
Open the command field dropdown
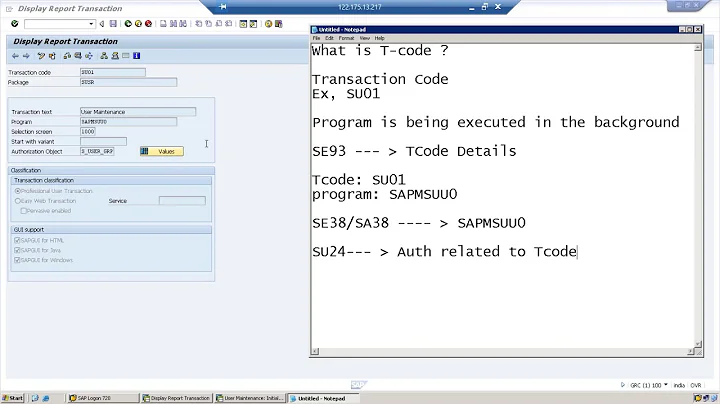tap(91, 24)
